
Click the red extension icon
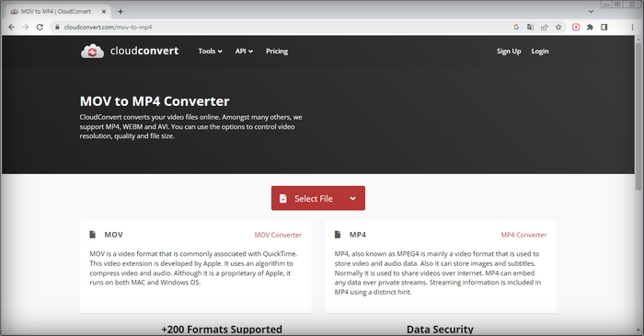click(576, 27)
